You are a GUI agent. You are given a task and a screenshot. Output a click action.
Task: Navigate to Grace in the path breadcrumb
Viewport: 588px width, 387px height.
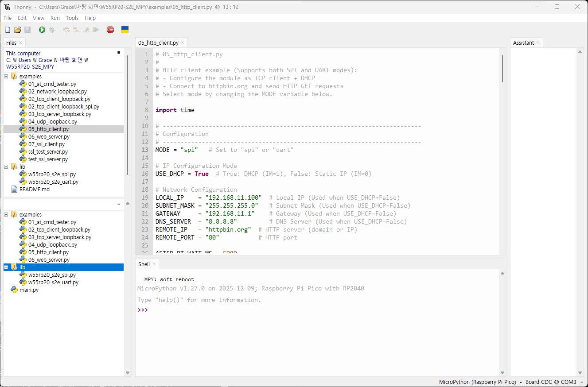pos(45,60)
